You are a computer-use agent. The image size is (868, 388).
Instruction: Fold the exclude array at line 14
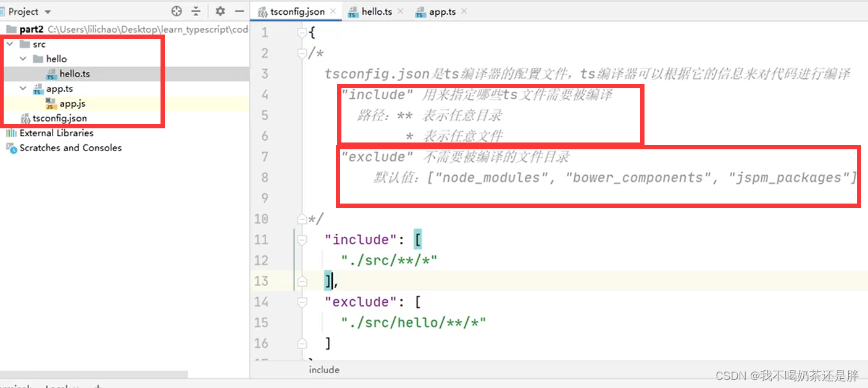click(x=302, y=302)
